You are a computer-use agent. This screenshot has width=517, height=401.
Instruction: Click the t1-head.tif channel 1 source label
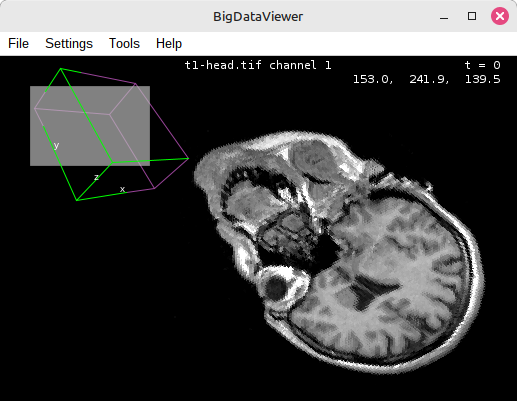[x=258, y=65]
